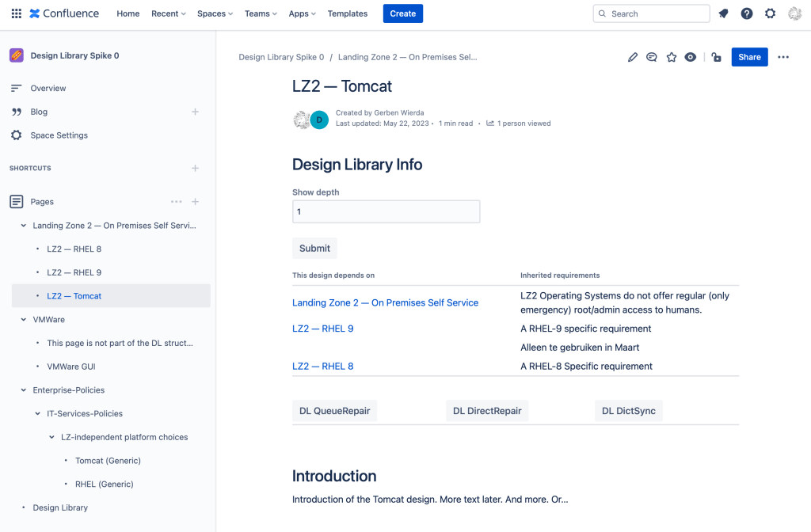Collapse the Enterprise-Policies tree node

[24, 390]
